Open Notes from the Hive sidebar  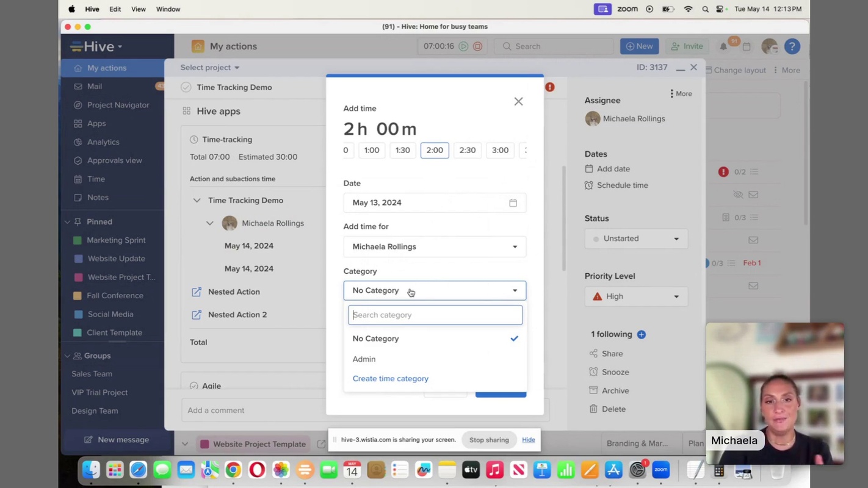[96, 197]
